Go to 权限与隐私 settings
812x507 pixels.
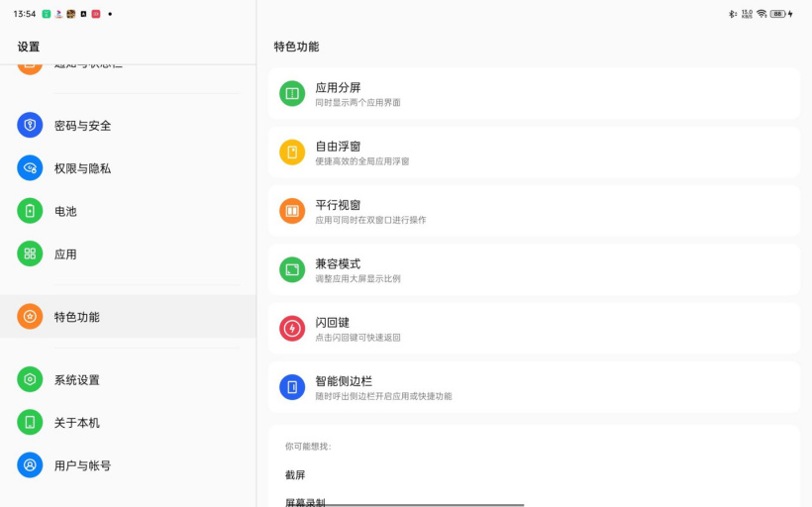[128, 168]
